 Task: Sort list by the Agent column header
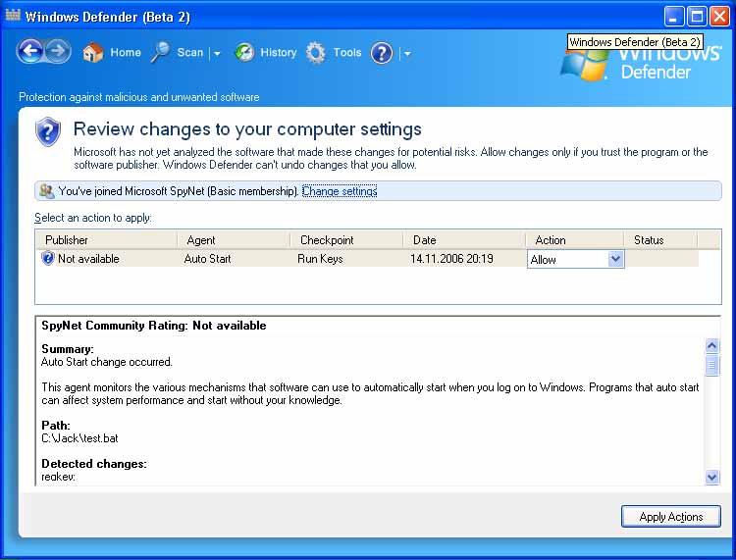(234, 239)
